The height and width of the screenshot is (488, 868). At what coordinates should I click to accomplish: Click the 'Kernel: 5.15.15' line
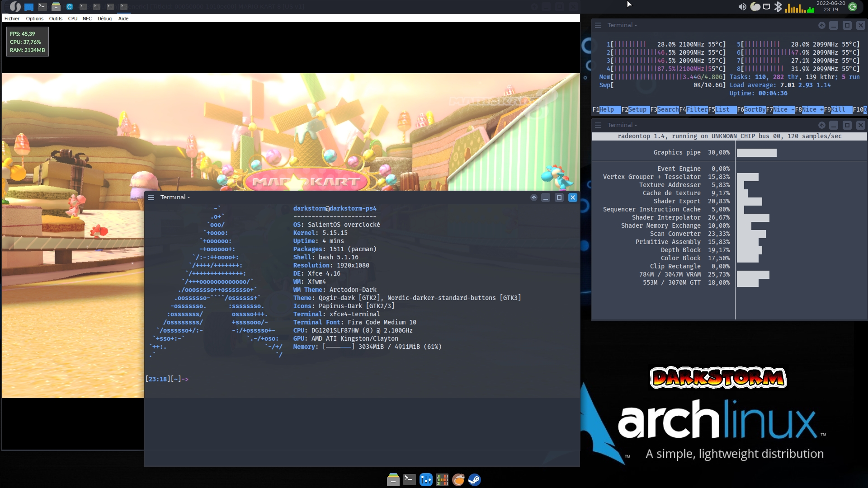(321, 233)
